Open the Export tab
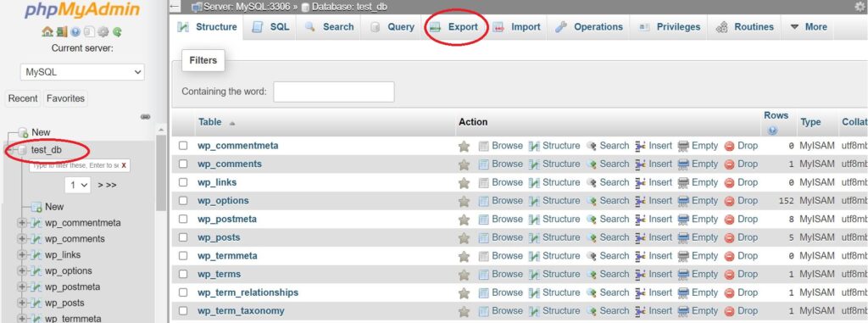 454,26
